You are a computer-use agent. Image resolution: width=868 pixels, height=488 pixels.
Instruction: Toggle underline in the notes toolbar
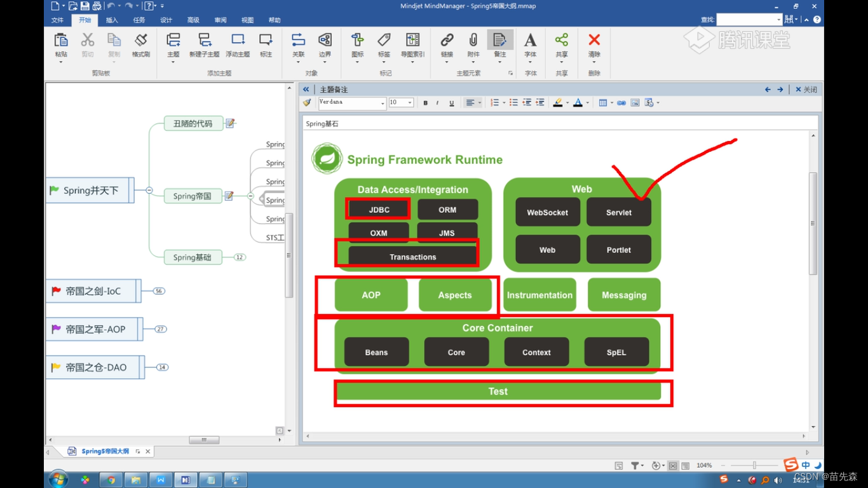452,103
